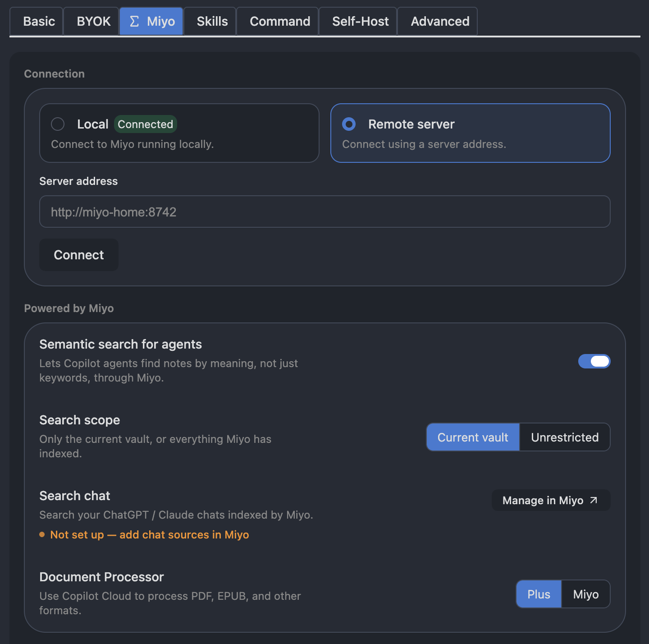Select the Miyo tab

[151, 21]
